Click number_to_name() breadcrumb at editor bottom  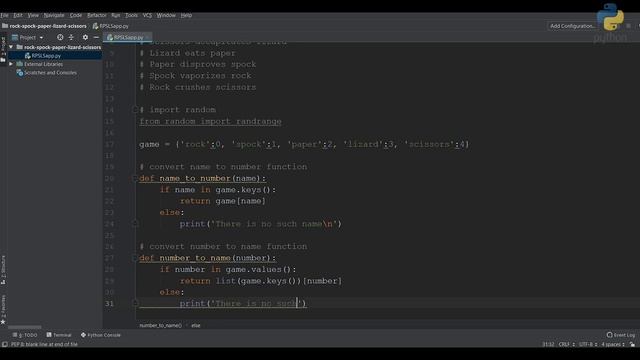tap(160, 325)
